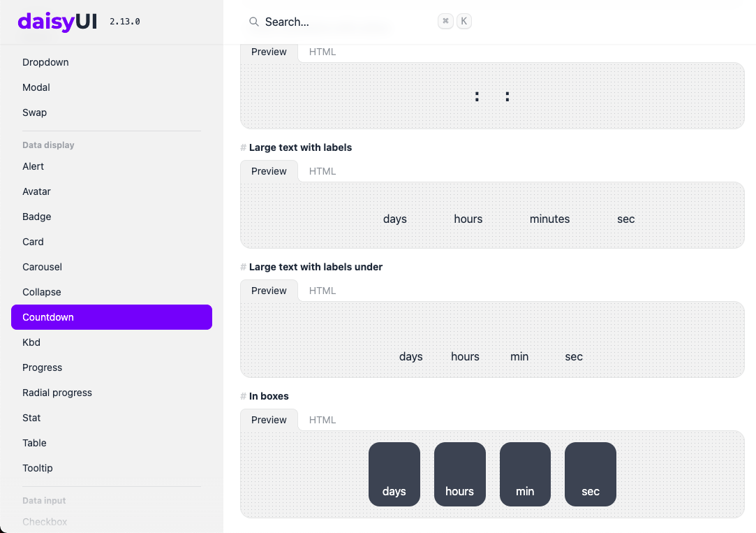The width and height of the screenshot is (756, 533).
Task: Click the ⌘ command key icon
Action: 445,21
